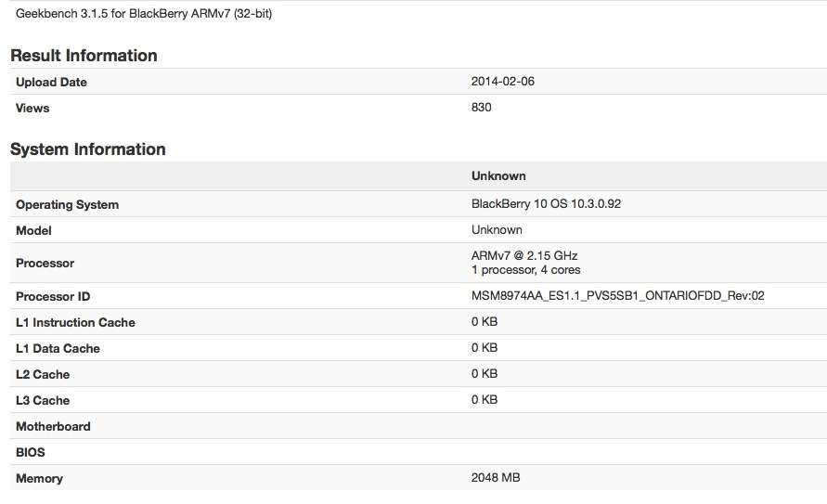Viewport: 827px width, 504px height.
Task: Select the Geekbench 3.1.5 for BlackBerry ARMv7 text
Action: [x=144, y=14]
